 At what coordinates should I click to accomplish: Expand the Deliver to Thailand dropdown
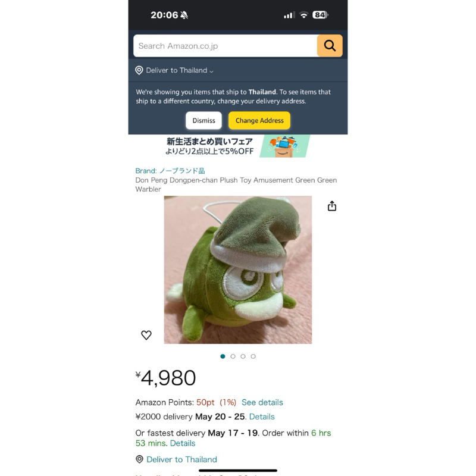pyautogui.click(x=180, y=70)
